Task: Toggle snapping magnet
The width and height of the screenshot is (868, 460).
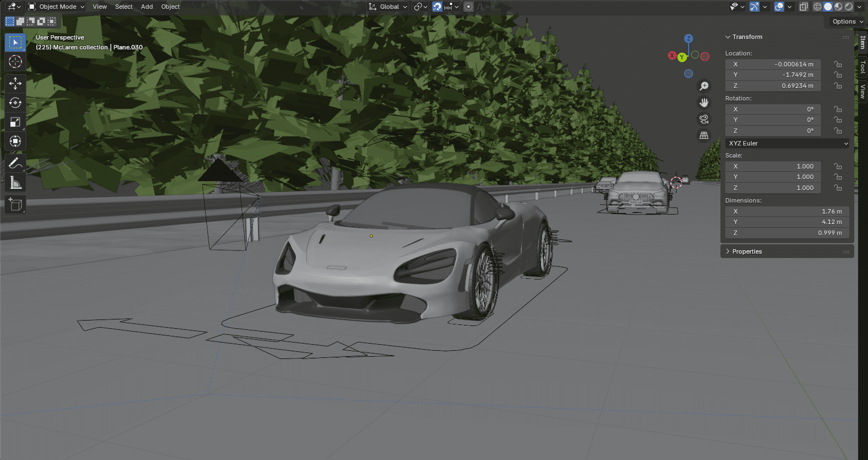Action: pos(437,7)
